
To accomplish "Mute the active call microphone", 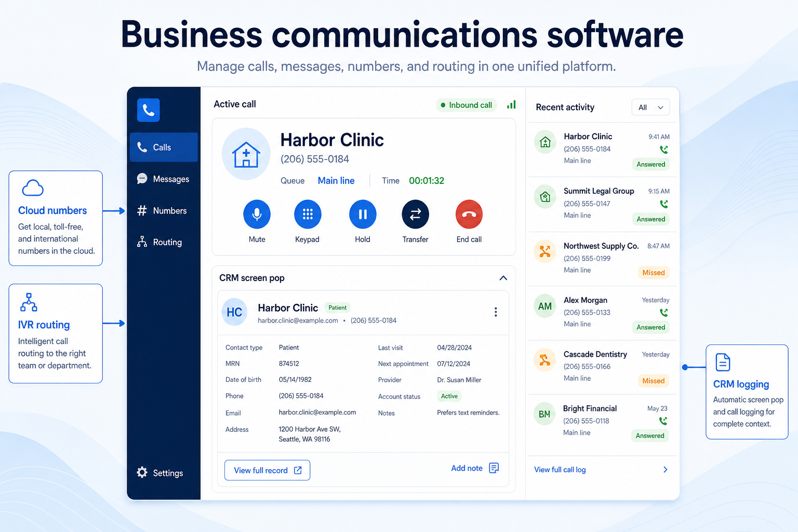I will (x=257, y=214).
